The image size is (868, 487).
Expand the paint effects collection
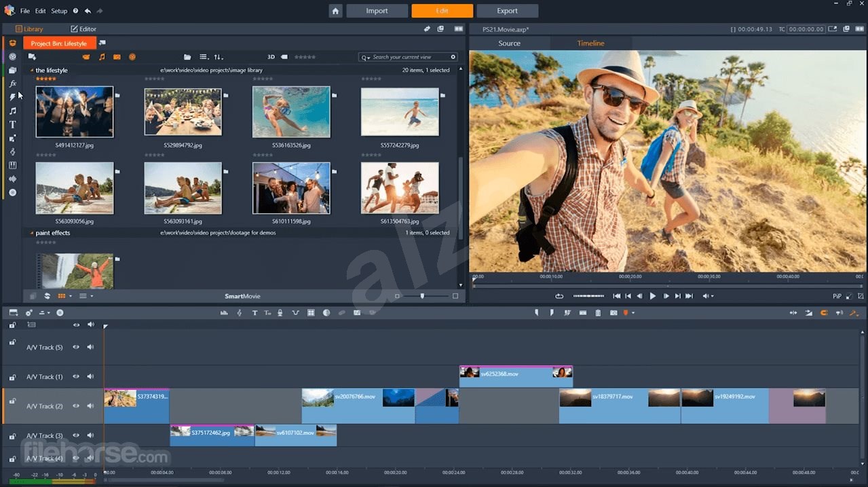pyautogui.click(x=30, y=233)
